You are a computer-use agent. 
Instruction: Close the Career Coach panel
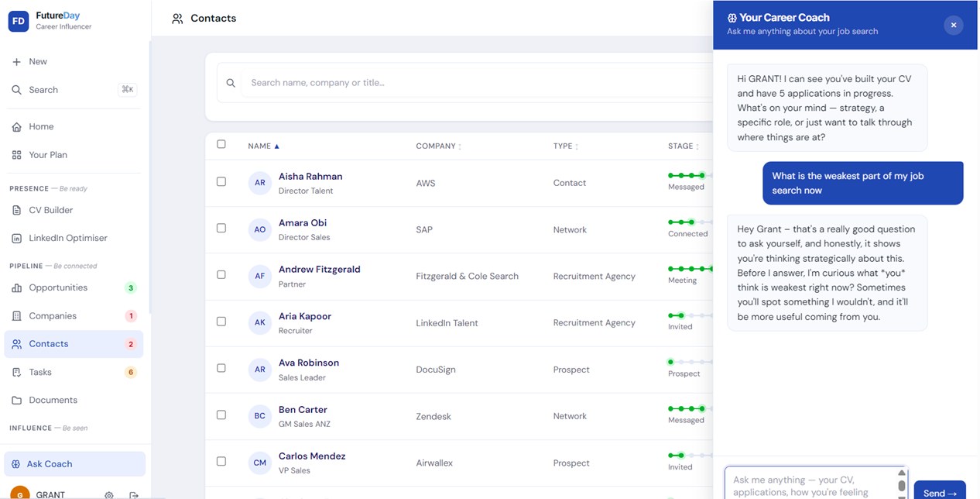(x=954, y=25)
